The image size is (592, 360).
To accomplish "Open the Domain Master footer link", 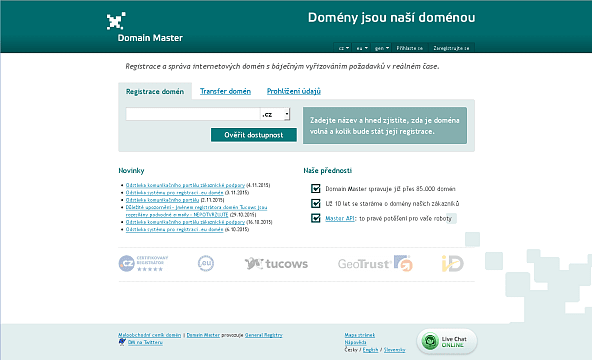I will pos(203,335).
